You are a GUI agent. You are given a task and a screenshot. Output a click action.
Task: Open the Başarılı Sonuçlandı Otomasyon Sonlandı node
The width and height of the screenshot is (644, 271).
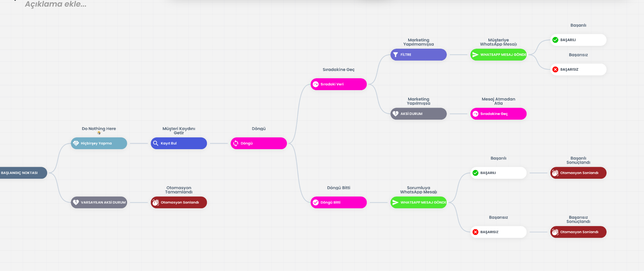(578, 173)
